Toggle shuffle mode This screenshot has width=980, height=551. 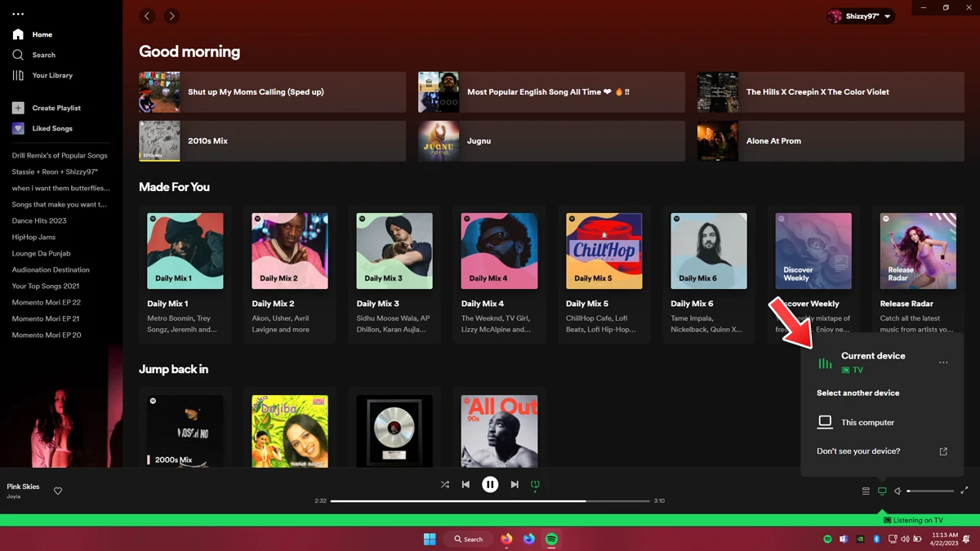(445, 484)
